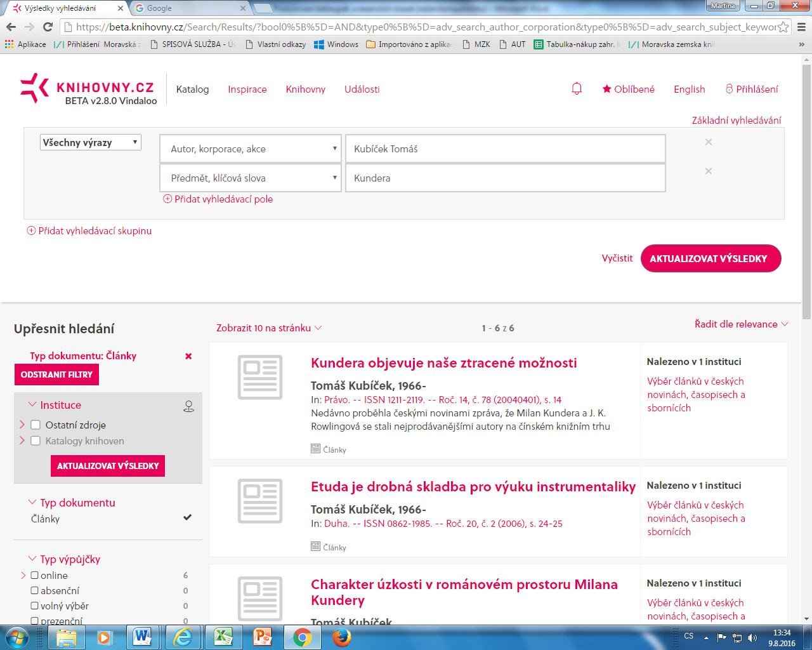
Task: Collapse the Typ dokumentu facet
Action: point(72,503)
